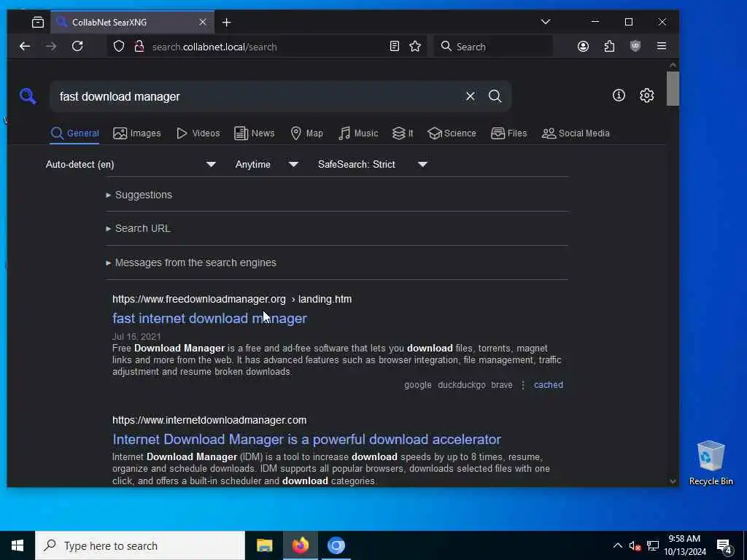Open the notification center icon

click(x=724, y=546)
